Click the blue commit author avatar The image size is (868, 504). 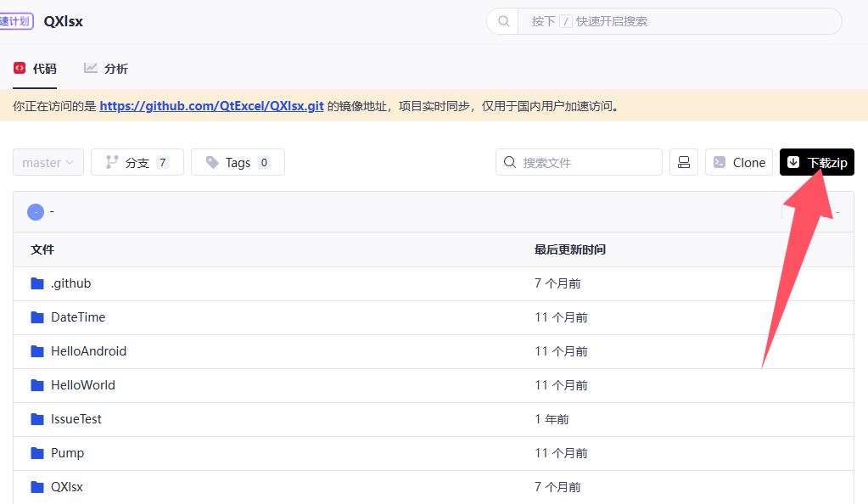(x=36, y=211)
